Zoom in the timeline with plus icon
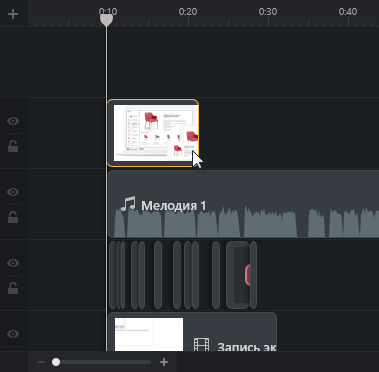The image size is (379, 372). 164,362
